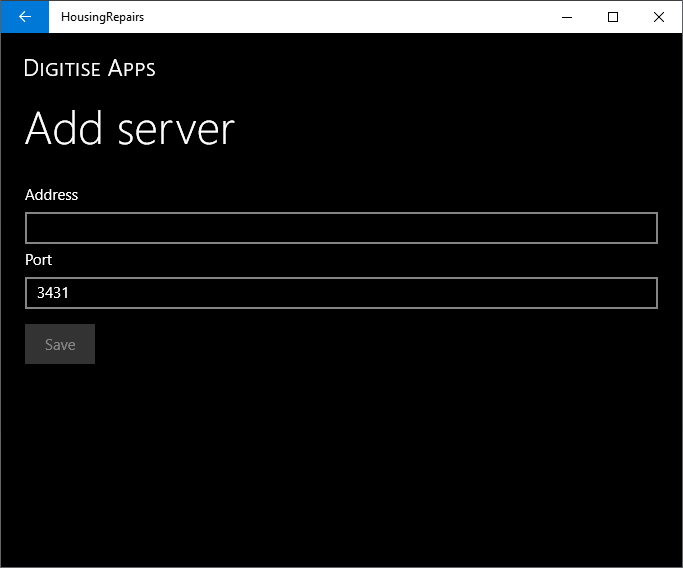The height and width of the screenshot is (568, 683).
Task: Click into the empty Address field
Action: (x=341, y=228)
